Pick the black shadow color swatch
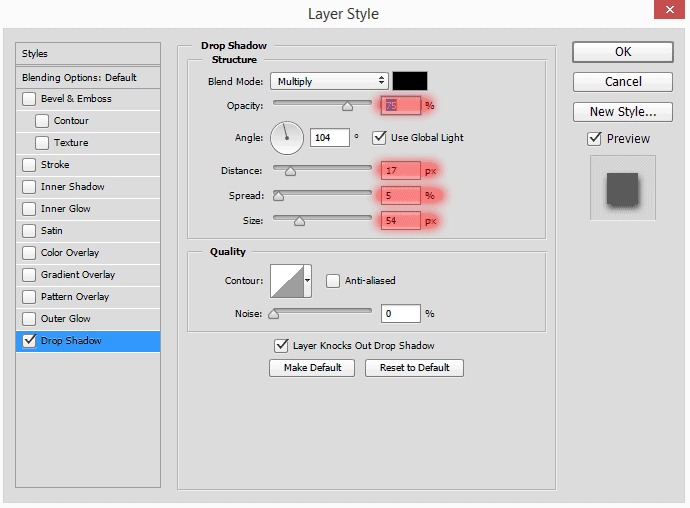The height and width of the screenshot is (508, 690). [410, 81]
